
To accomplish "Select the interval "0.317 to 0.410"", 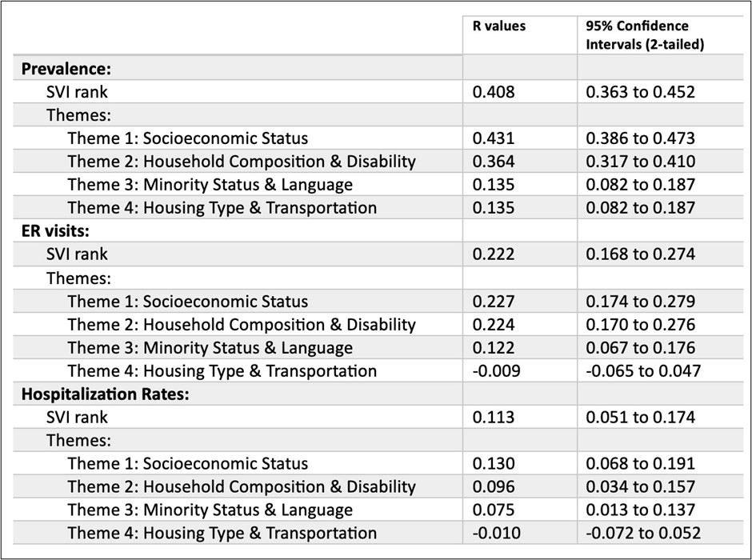I will point(640,162).
